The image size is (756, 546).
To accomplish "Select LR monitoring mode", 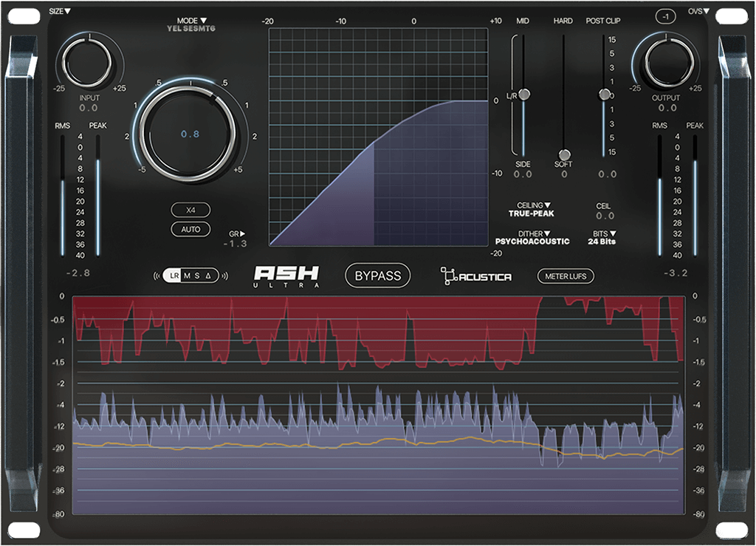I will coord(174,276).
